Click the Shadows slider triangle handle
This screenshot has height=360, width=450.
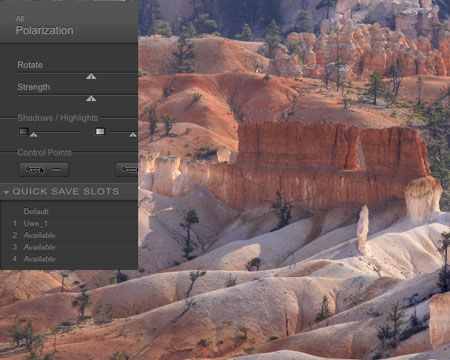tap(33, 135)
